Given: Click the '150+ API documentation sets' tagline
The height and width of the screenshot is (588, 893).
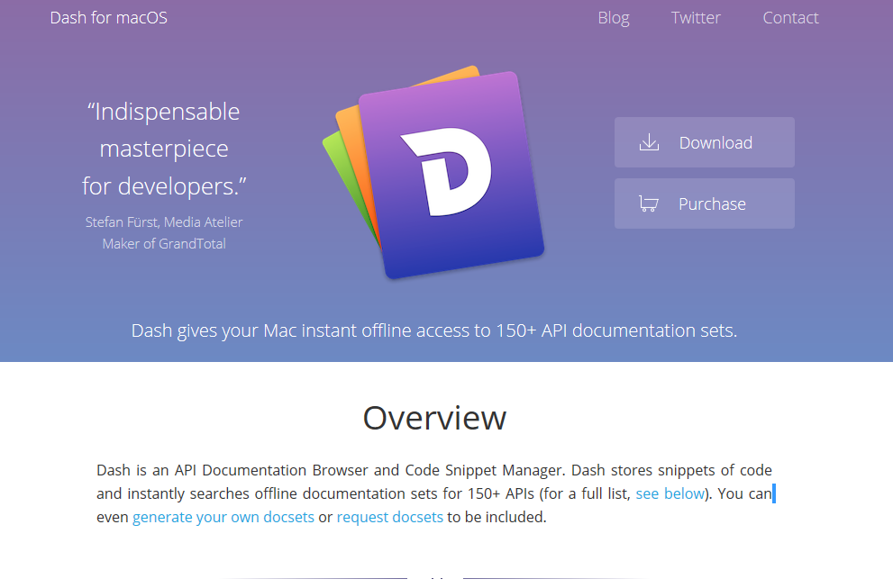Looking at the screenshot, I should 434,330.
